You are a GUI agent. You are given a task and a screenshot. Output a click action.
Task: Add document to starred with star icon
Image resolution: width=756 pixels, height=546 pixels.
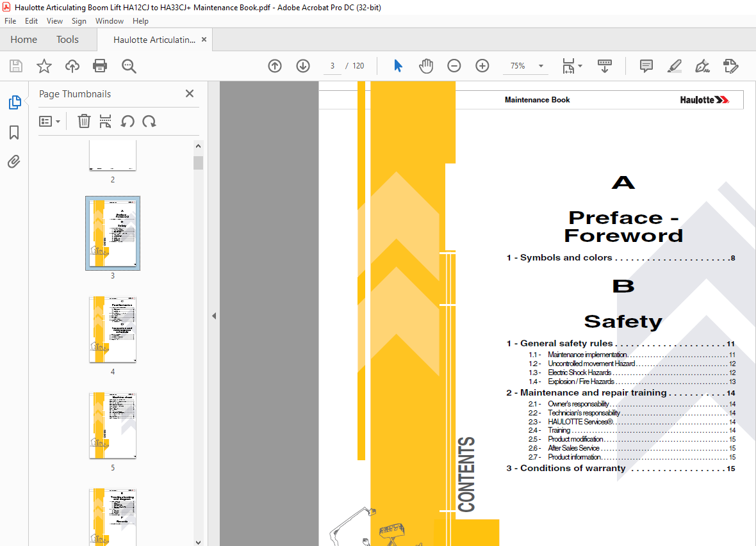coord(44,66)
